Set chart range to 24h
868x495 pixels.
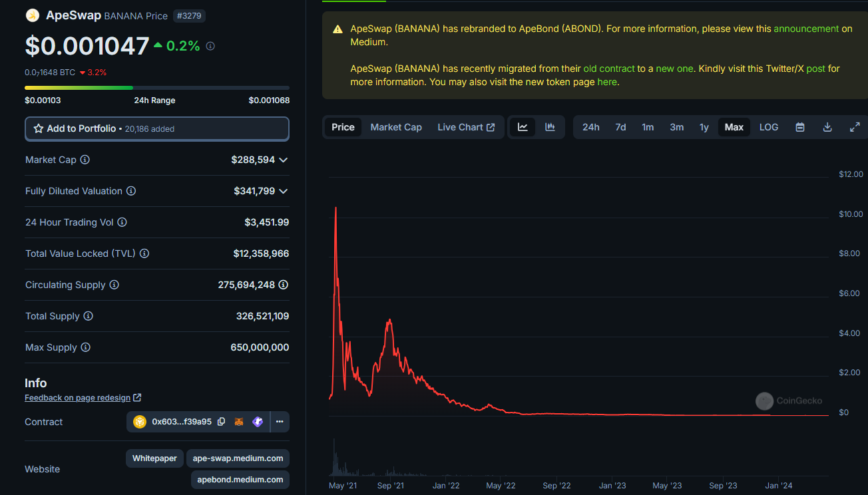pos(591,127)
